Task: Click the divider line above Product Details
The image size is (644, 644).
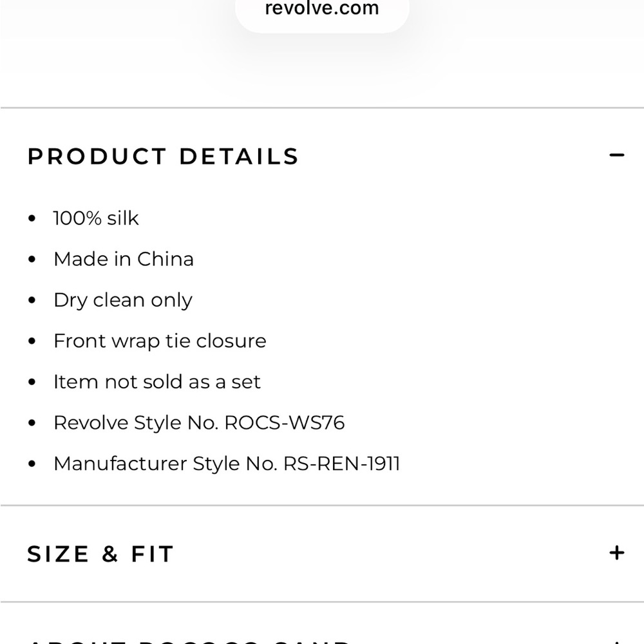Action: point(322,108)
